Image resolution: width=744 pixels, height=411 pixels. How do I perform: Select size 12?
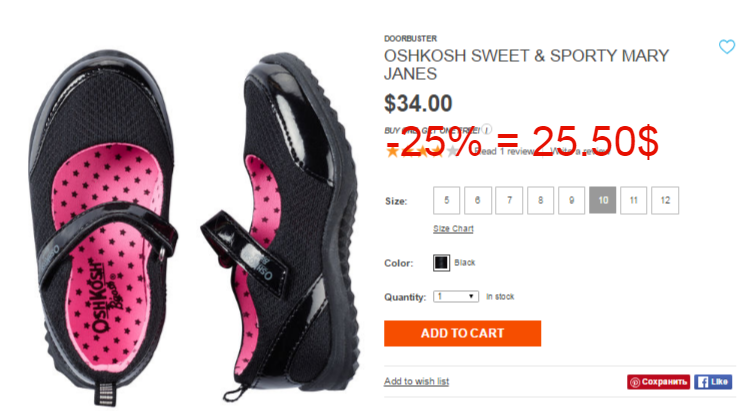coord(665,200)
